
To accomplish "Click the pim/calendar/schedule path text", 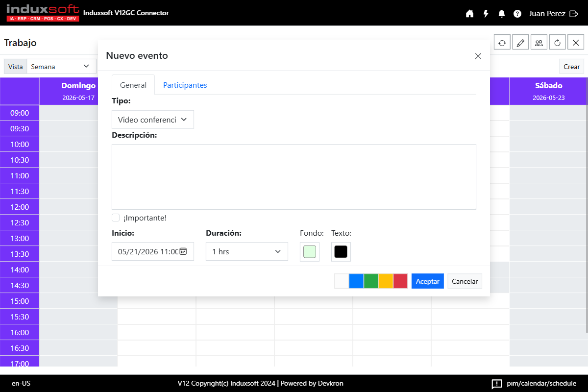I will tap(541, 384).
